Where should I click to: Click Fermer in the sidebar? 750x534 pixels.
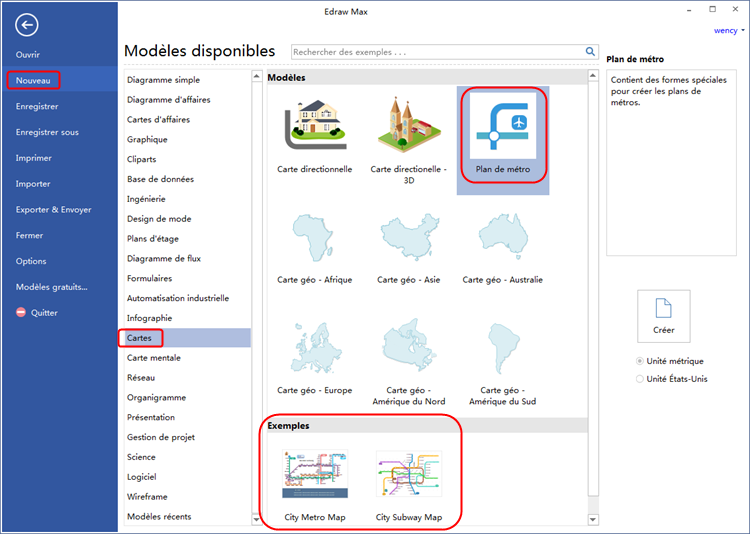pyautogui.click(x=30, y=235)
